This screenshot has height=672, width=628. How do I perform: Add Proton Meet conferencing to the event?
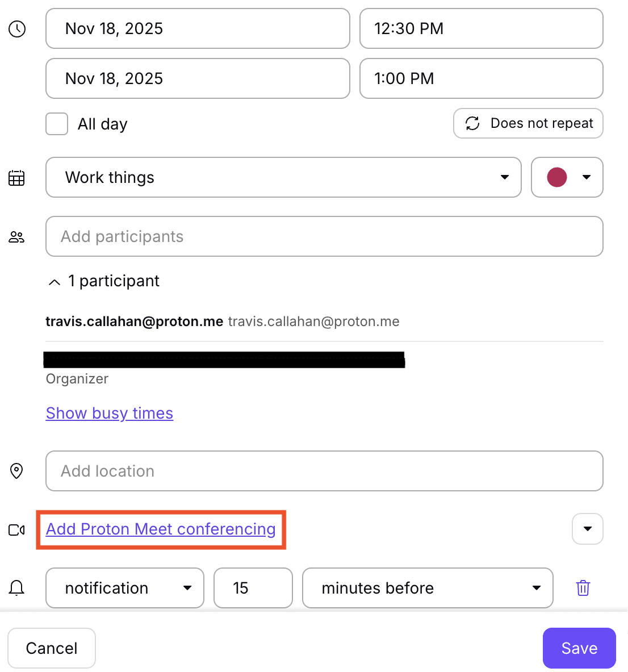click(x=160, y=529)
